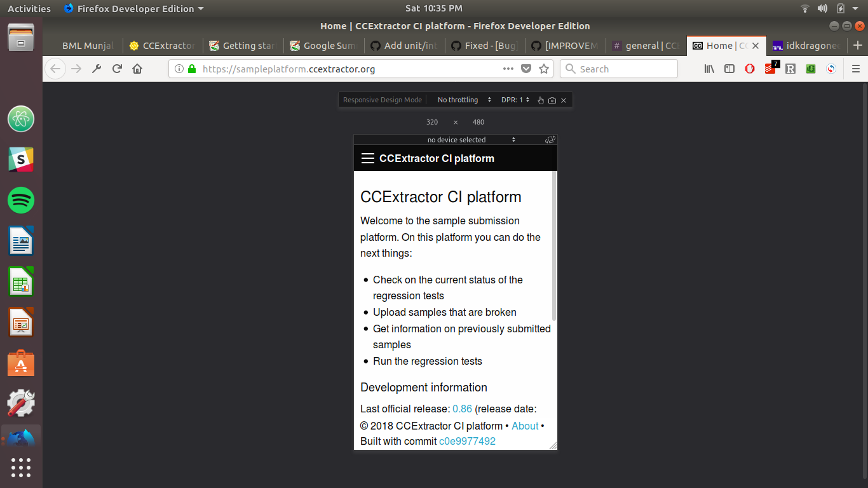Take a screenshot of the viewport
The width and height of the screenshot is (868, 488).
(x=552, y=100)
